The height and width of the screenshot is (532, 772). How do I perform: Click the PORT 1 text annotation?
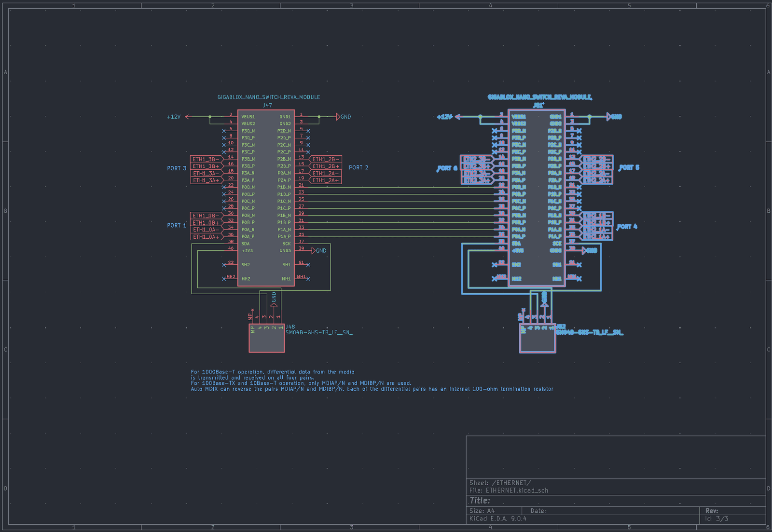coord(177,225)
